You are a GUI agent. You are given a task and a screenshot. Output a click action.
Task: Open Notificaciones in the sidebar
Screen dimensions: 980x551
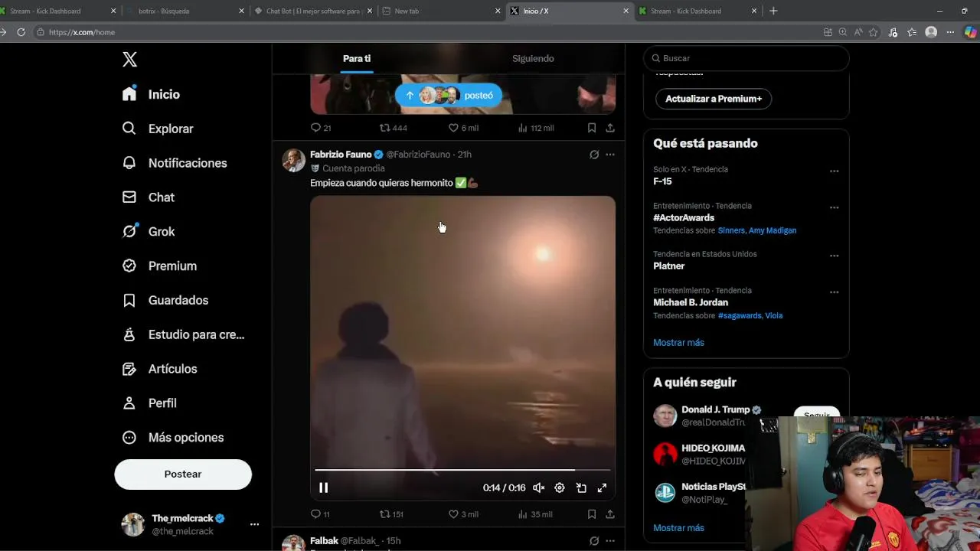point(175,163)
